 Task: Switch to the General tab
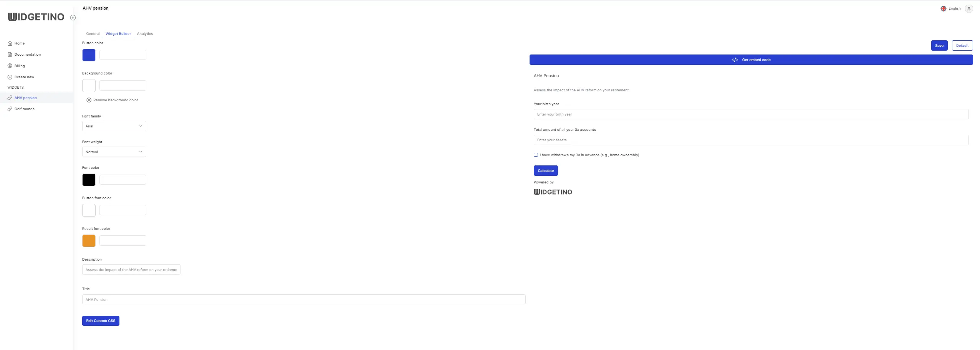click(x=93, y=34)
